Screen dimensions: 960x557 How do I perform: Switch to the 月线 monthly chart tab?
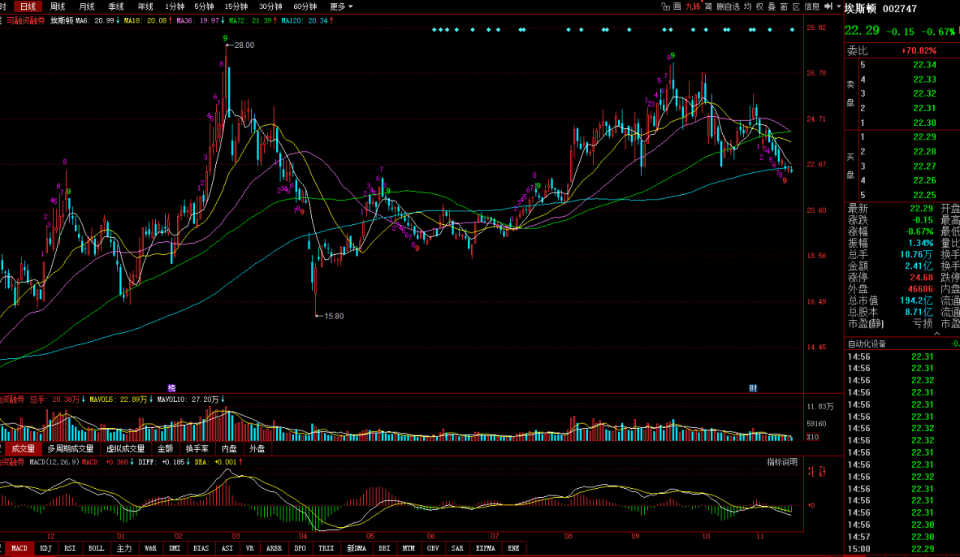(87, 7)
